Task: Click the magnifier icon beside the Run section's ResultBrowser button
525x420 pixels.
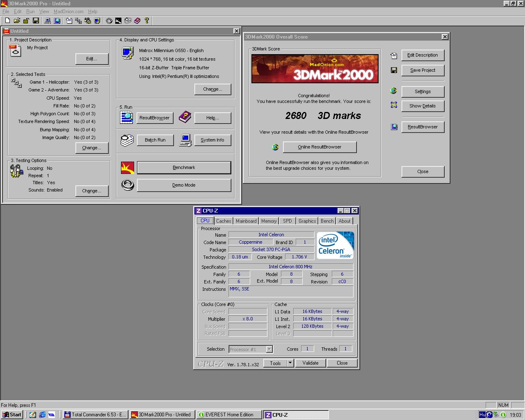Action: tap(127, 117)
